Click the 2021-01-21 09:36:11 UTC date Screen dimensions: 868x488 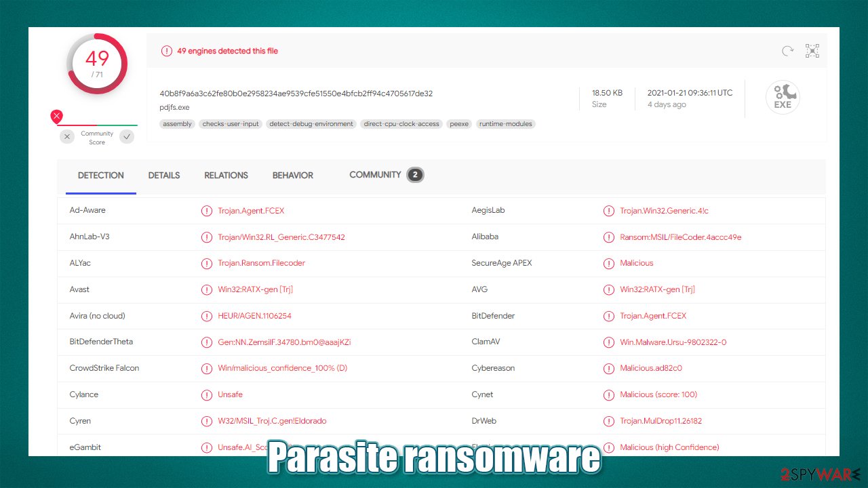tap(690, 93)
